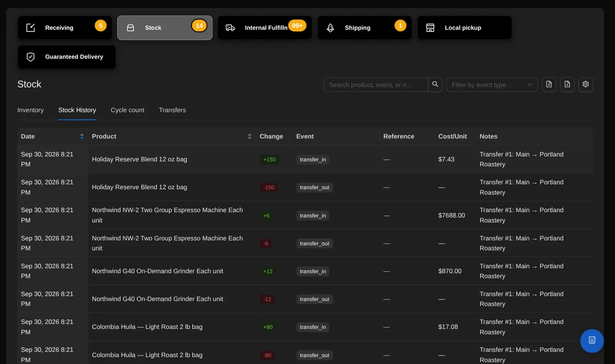Sort by Date column arrows
The width and height of the screenshot is (615, 364).
(82, 136)
